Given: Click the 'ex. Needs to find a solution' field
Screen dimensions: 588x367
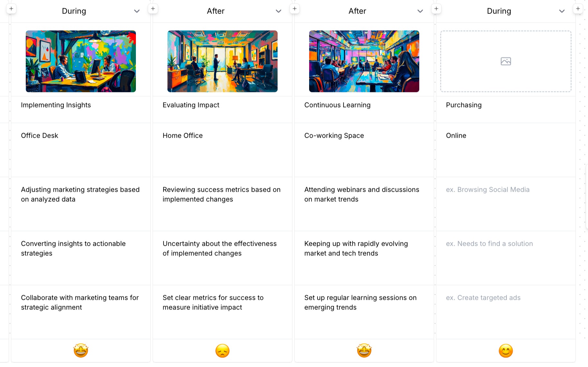Looking at the screenshot, I should coord(489,244).
